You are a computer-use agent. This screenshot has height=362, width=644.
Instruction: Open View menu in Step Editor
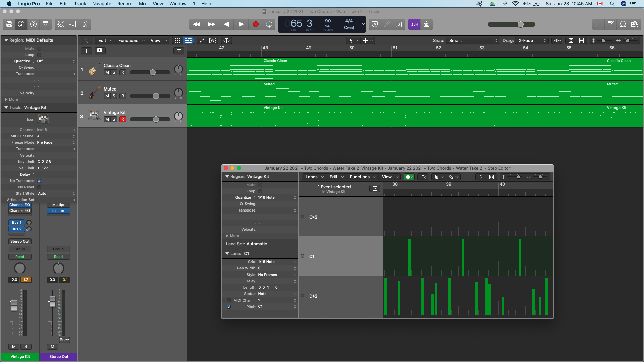(x=390, y=177)
